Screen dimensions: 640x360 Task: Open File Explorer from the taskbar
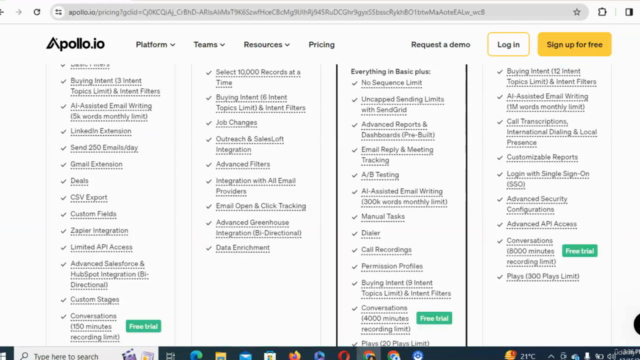click(x=221, y=356)
